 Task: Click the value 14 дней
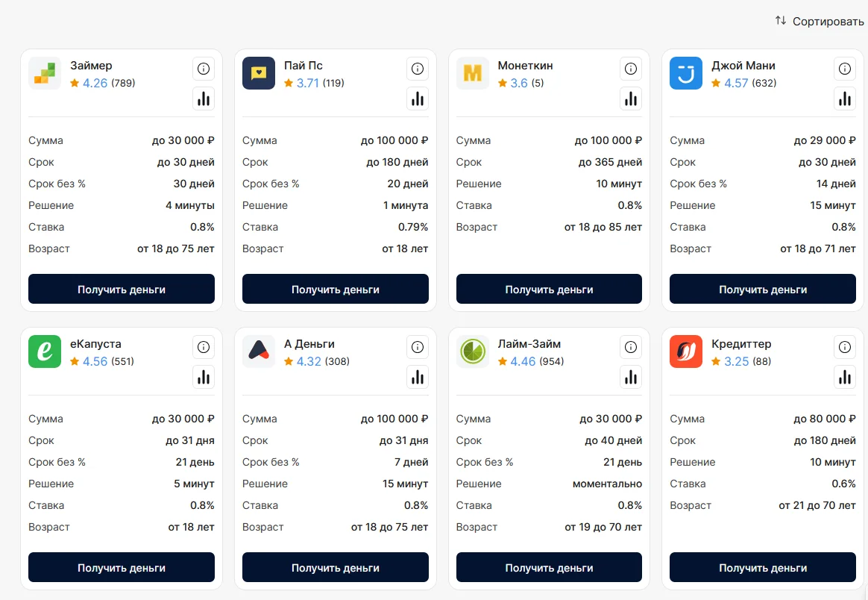(x=836, y=184)
